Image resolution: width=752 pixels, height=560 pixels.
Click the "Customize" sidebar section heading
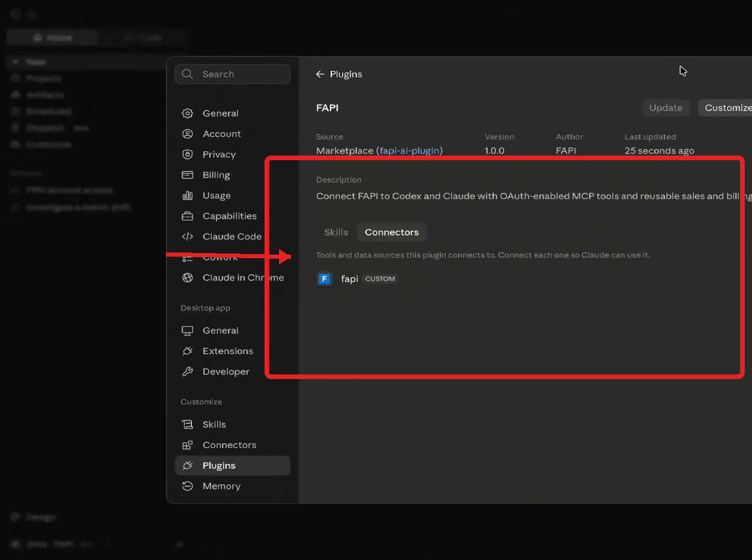(201, 402)
